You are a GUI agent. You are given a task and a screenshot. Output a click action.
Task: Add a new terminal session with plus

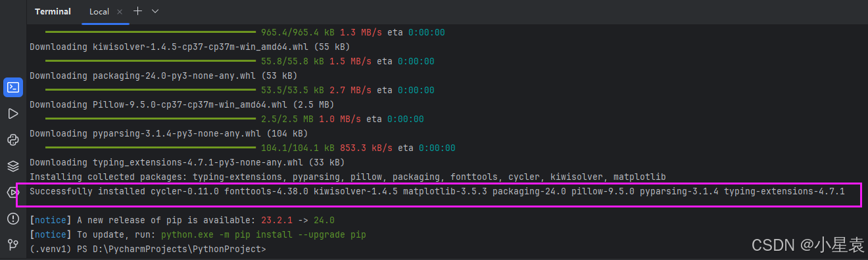137,11
